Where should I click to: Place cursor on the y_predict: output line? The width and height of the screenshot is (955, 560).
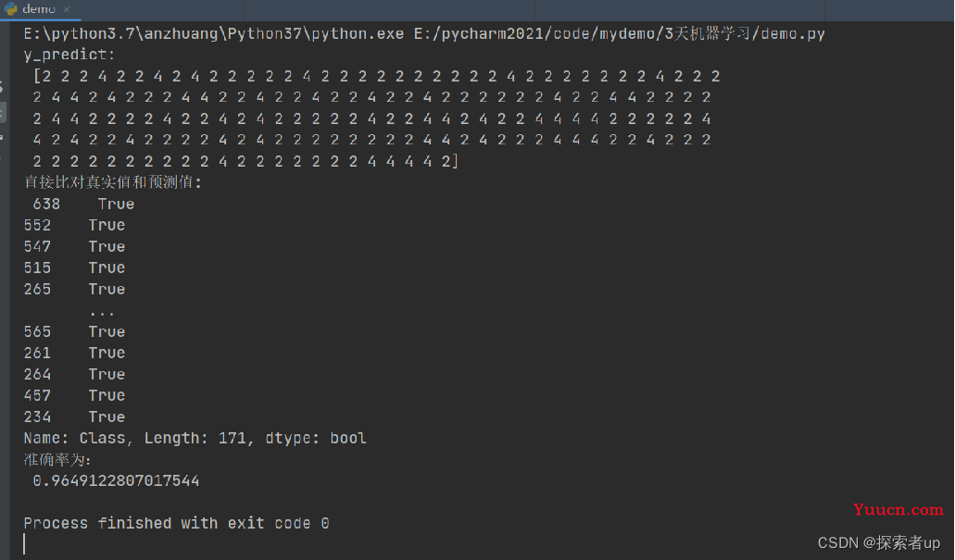pos(69,55)
